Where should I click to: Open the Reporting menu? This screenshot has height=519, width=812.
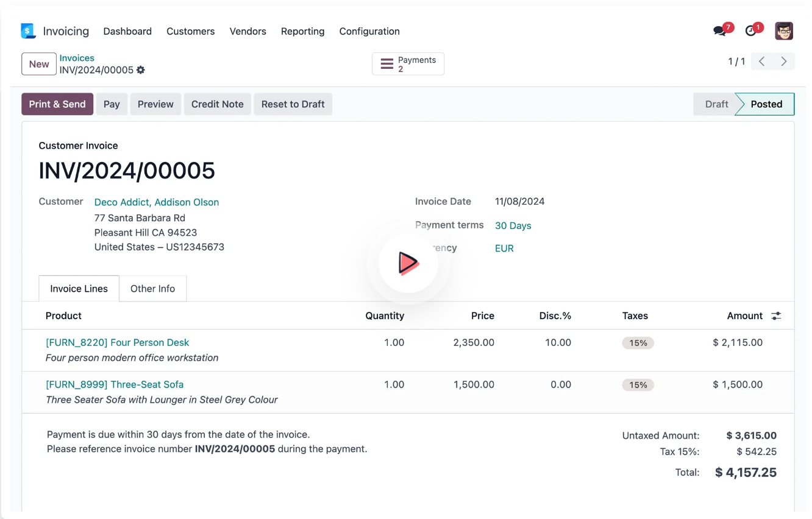[303, 31]
